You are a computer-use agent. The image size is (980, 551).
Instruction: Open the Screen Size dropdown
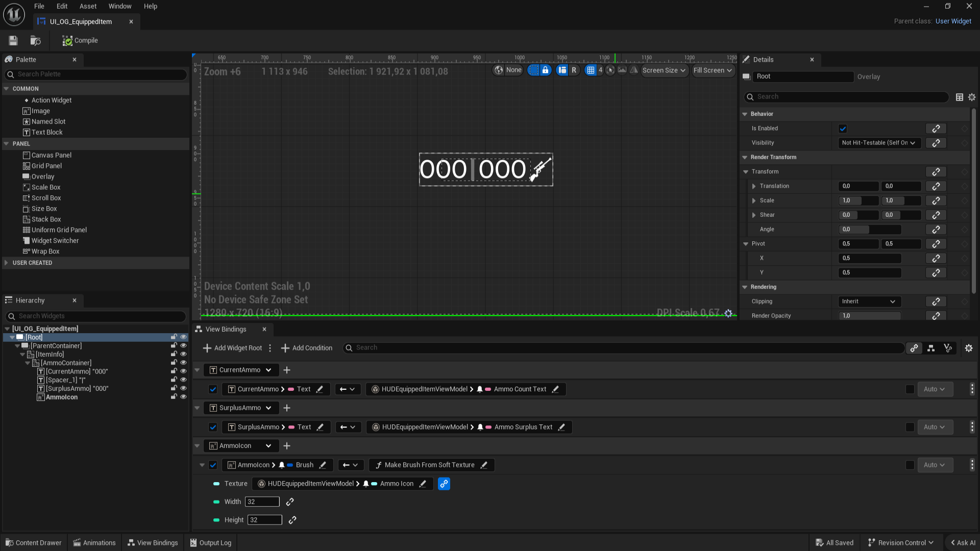pyautogui.click(x=664, y=70)
